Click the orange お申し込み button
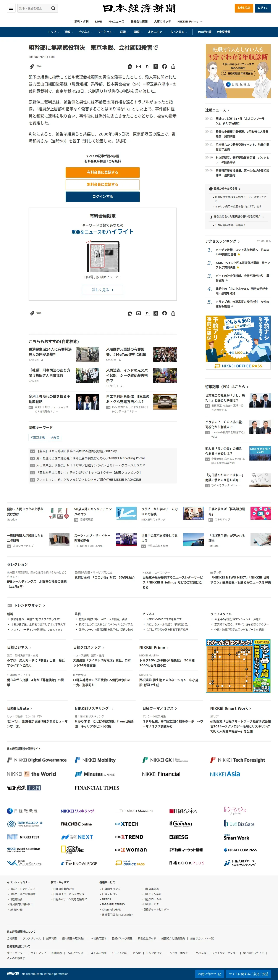Image resolution: width=278 pixels, height=980 pixels. (244, 8)
